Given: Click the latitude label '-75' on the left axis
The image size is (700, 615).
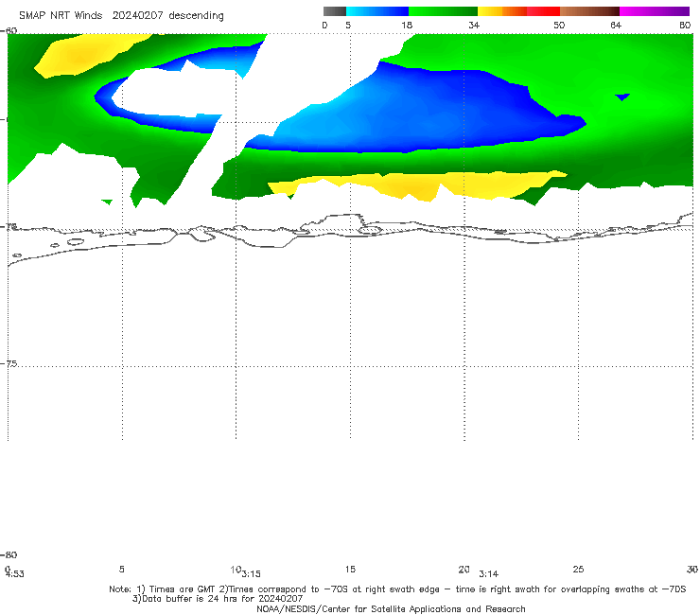Looking at the screenshot, I should point(9,363).
